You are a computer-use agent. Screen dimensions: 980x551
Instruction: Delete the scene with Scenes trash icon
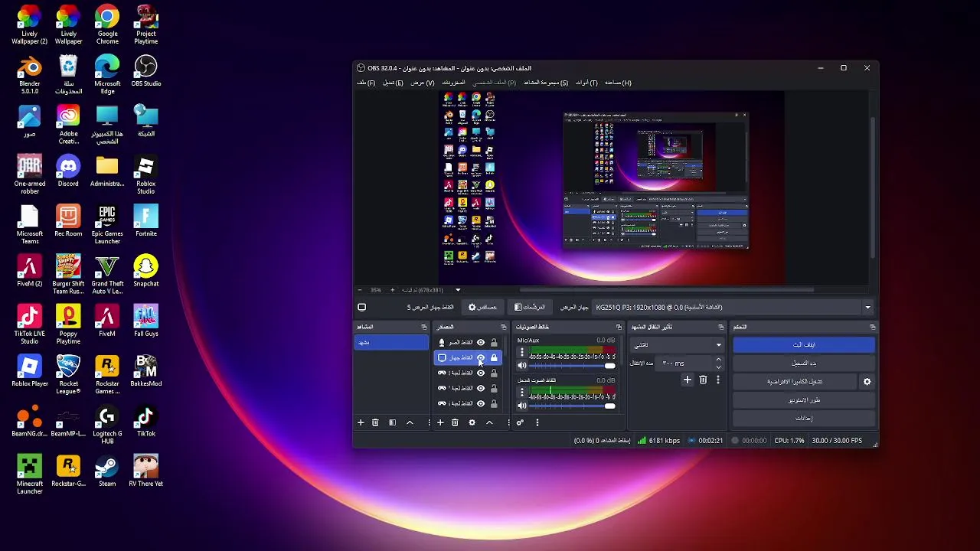coord(375,422)
